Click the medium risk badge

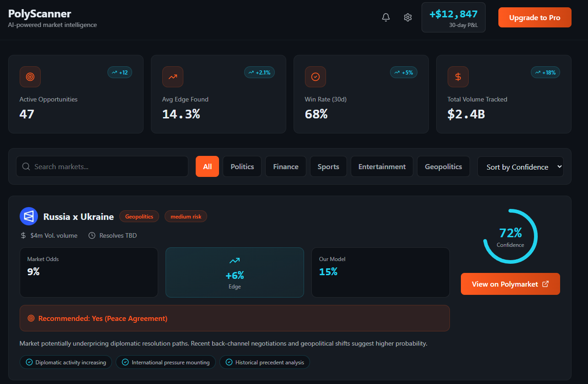[186, 216]
